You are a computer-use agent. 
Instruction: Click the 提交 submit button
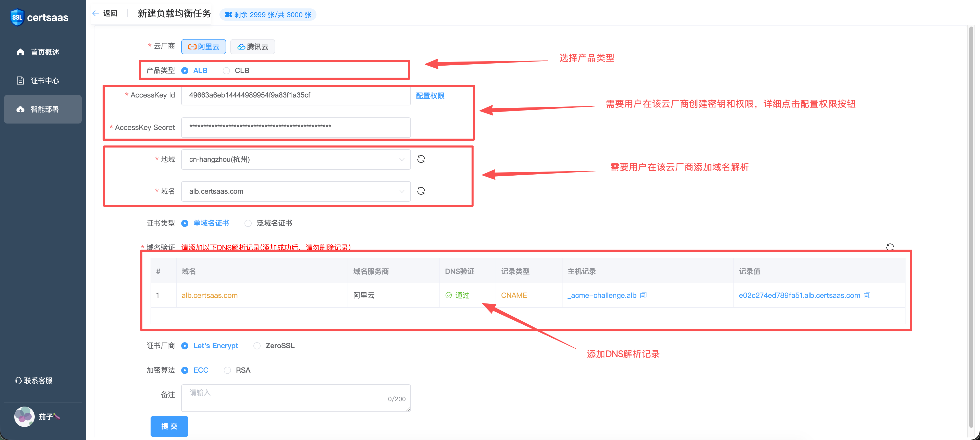click(x=169, y=426)
